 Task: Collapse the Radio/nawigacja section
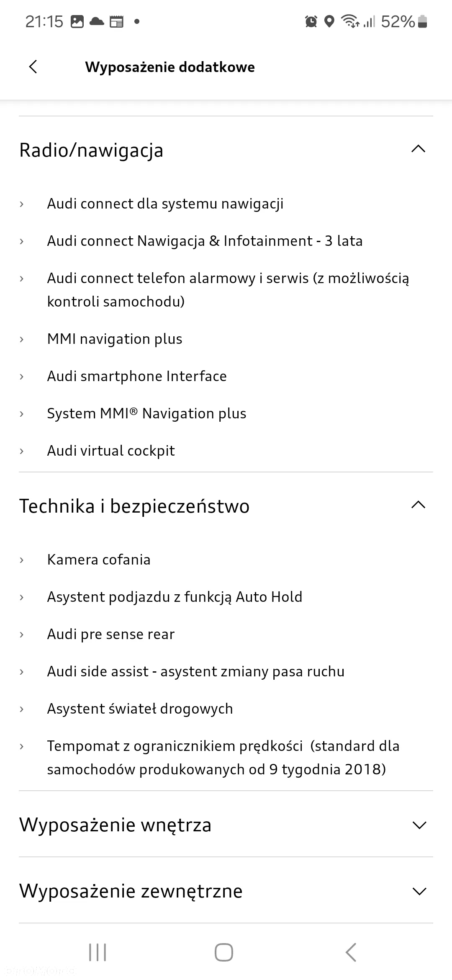[x=418, y=149]
